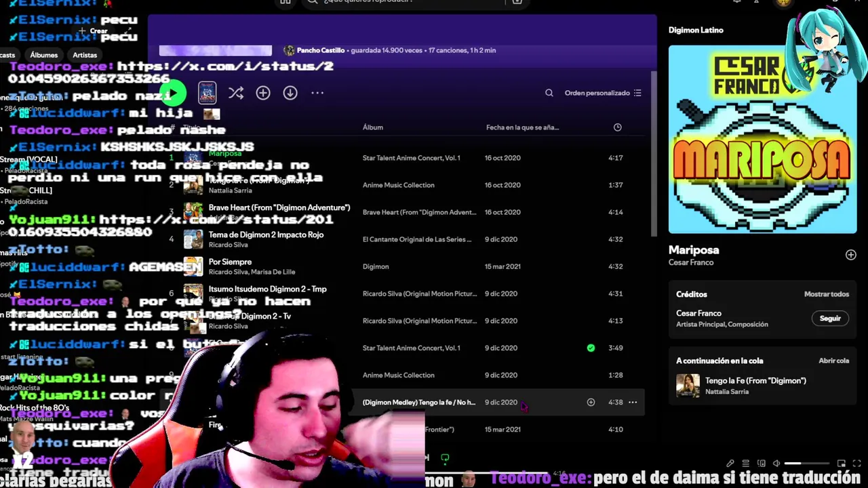The height and width of the screenshot is (488, 868).
Task: Open the Mariposa song title link
Action: pyautogui.click(x=694, y=250)
